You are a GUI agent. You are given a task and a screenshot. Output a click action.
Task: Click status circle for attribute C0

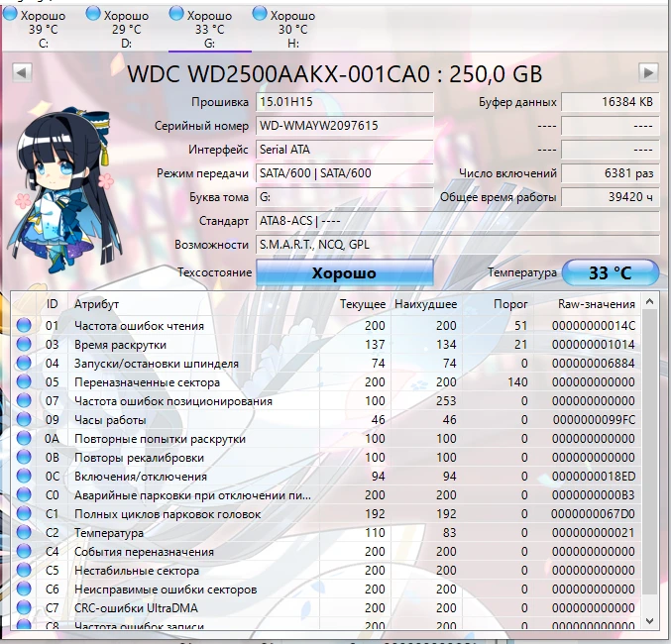coord(24,494)
